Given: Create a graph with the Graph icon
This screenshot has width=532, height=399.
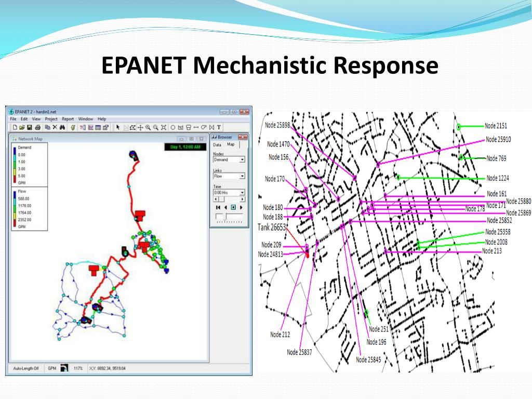Looking at the screenshot, I should coord(90,128).
